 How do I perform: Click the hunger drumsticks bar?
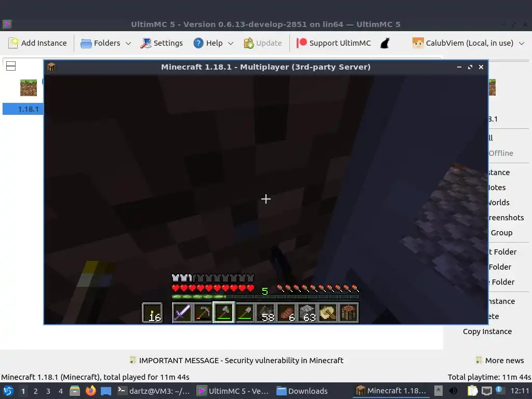317,288
